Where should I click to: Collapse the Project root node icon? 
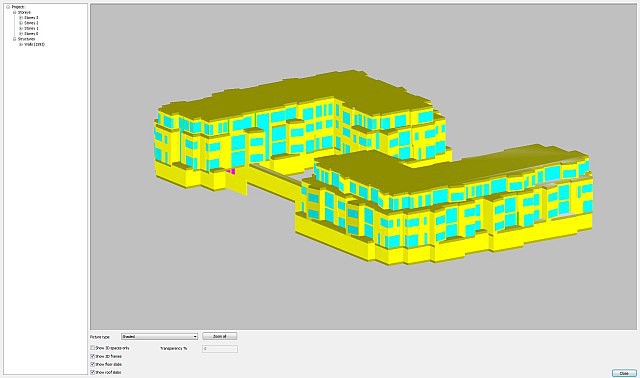(8, 7)
